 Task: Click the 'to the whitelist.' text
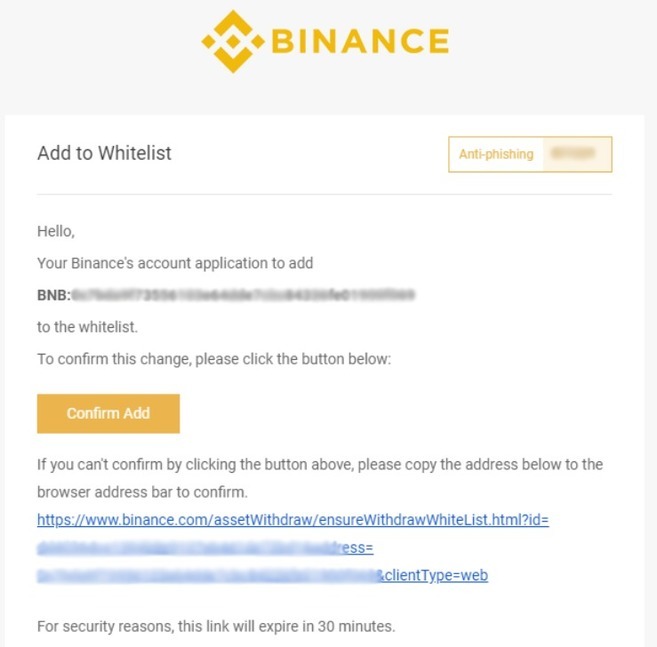[x=87, y=326]
